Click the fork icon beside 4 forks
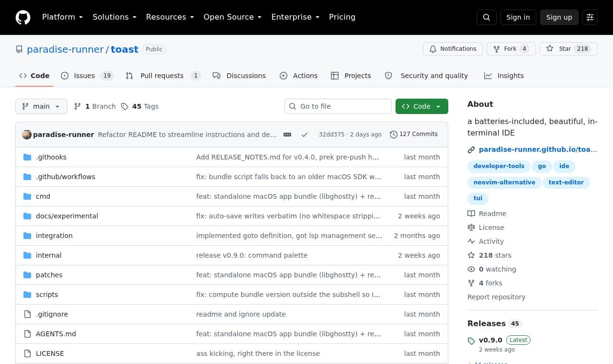 pos(471,283)
